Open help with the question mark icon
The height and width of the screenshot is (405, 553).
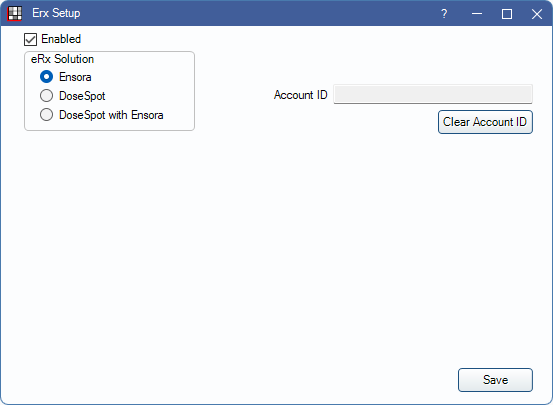coord(444,14)
